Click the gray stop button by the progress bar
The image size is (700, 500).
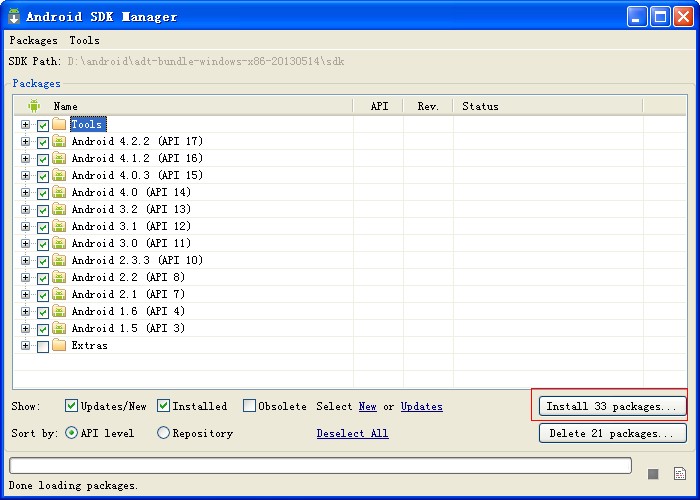(653, 474)
